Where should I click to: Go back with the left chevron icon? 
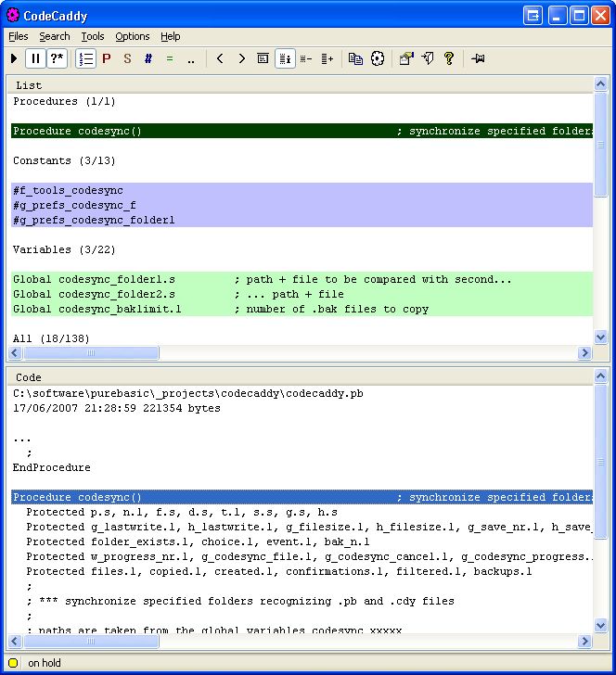coord(220,58)
